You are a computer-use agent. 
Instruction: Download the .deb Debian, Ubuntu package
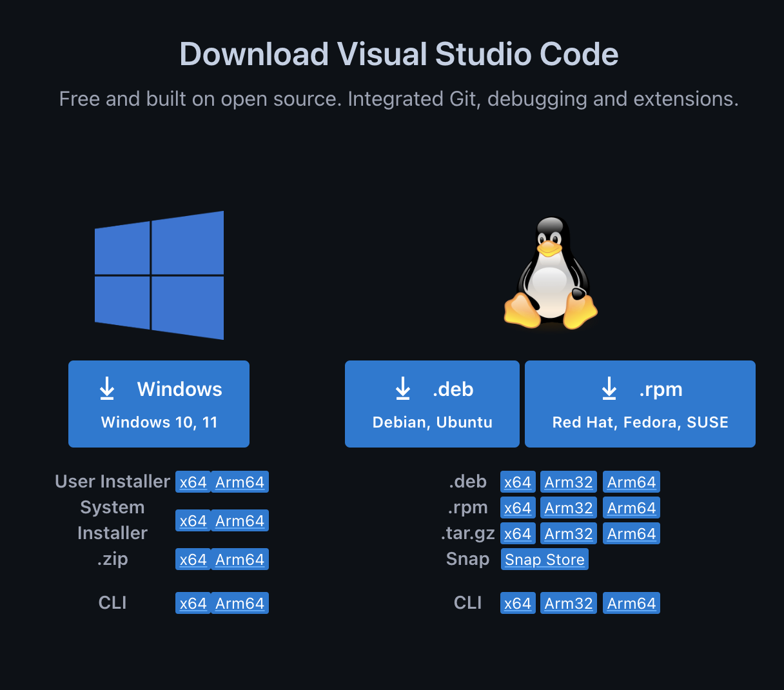coord(432,404)
